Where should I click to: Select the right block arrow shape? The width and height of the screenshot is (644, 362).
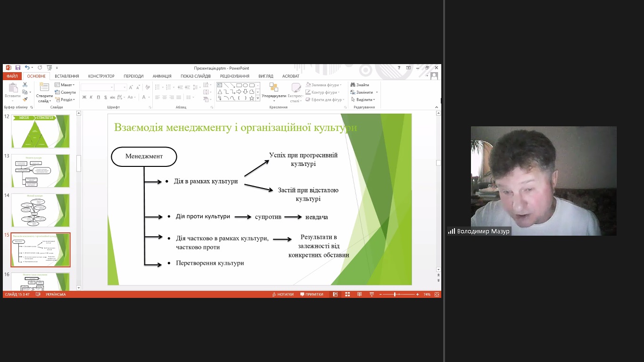(239, 91)
